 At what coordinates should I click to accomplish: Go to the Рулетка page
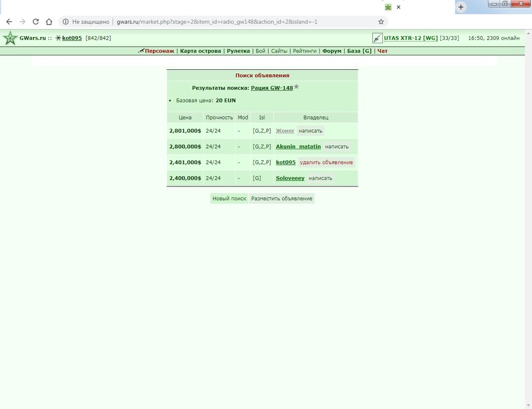238,51
